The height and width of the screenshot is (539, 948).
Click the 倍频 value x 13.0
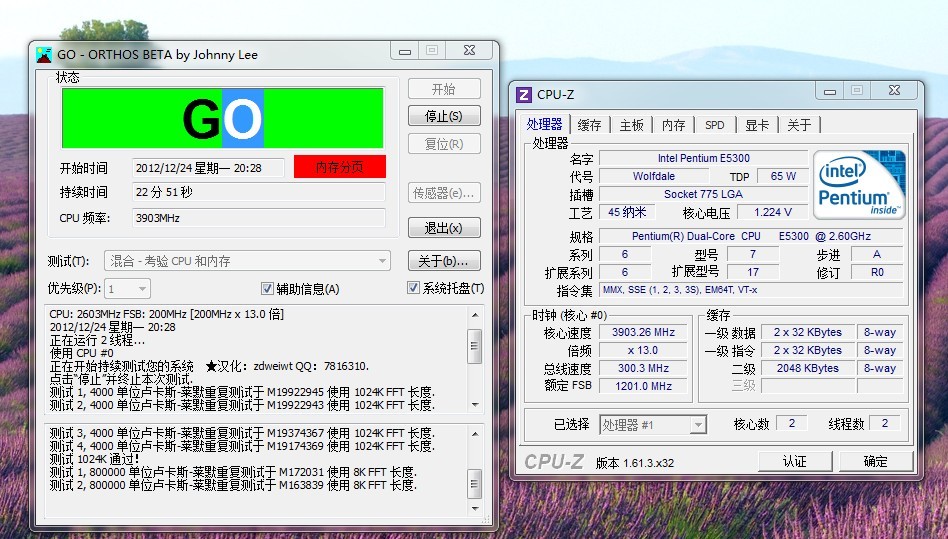tap(643, 350)
